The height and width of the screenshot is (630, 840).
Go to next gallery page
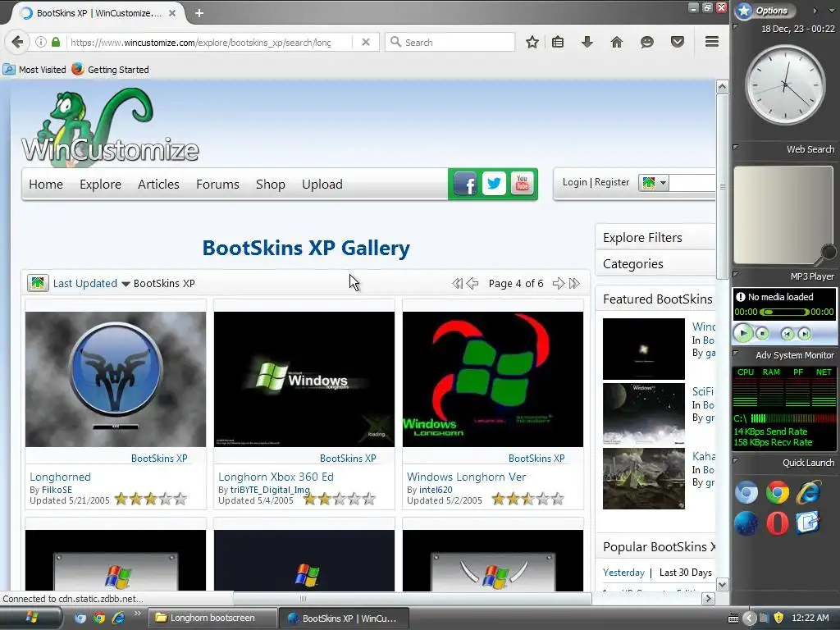(559, 283)
